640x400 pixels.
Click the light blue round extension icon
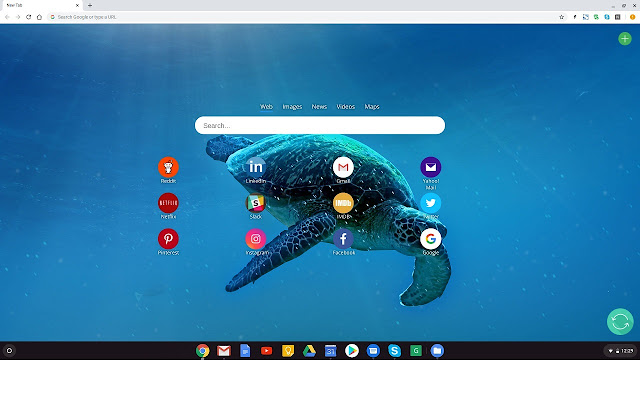(607, 17)
